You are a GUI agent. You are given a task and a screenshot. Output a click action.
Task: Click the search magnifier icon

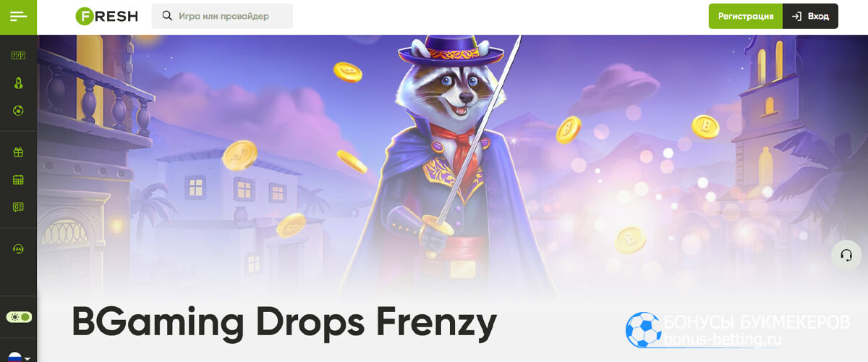[x=167, y=16]
